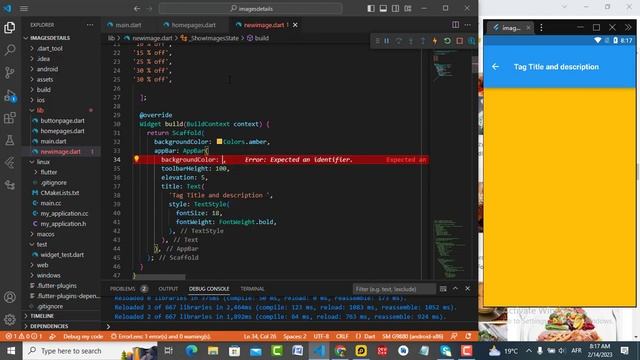Split the editor to the right
This screenshot has width=640, height=360.
click(456, 25)
